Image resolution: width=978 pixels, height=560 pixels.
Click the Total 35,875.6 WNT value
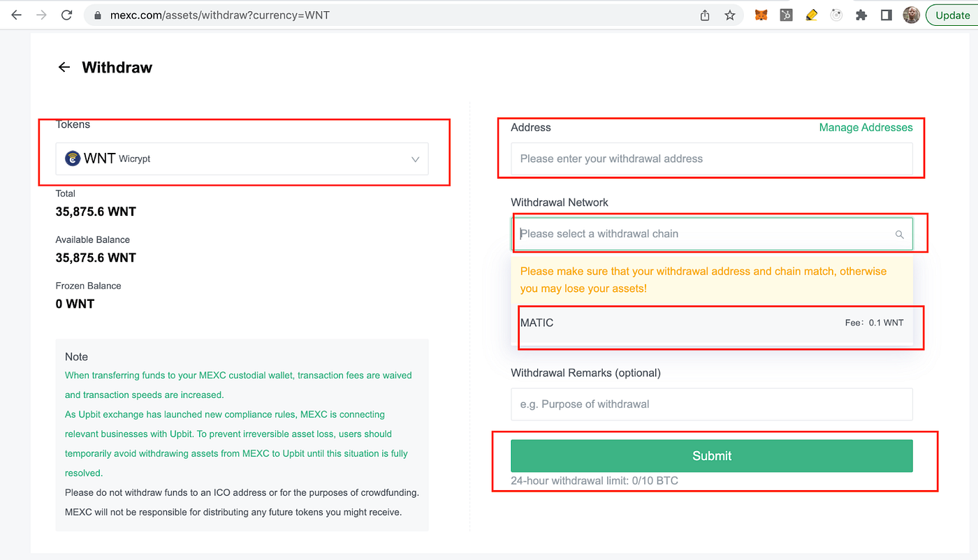(x=96, y=212)
